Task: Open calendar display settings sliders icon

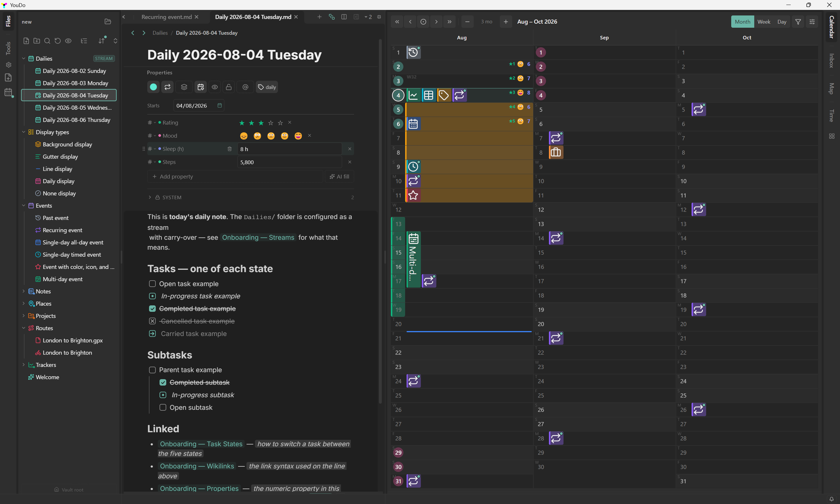Action: [x=812, y=22]
